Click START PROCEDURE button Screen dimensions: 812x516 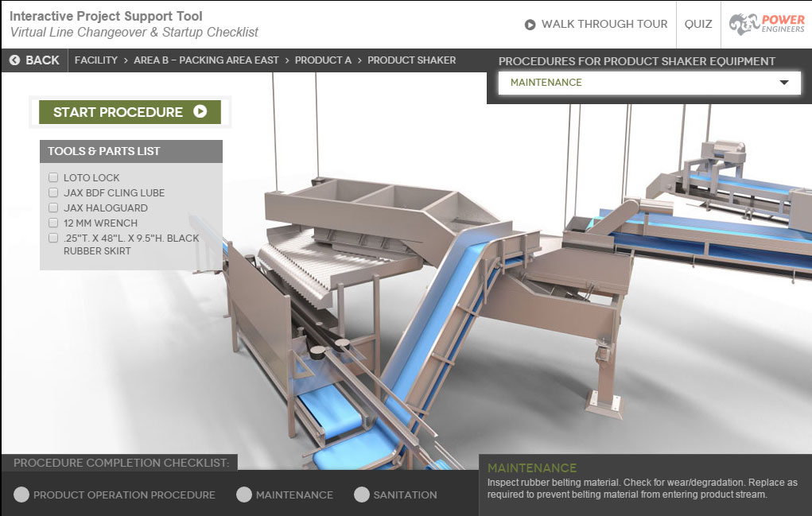(130, 112)
